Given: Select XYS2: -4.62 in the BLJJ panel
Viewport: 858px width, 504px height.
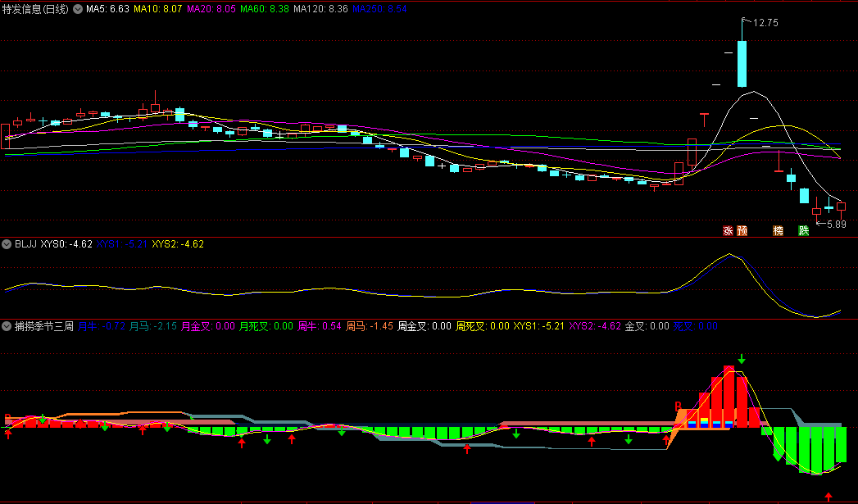Looking at the screenshot, I should (x=178, y=244).
